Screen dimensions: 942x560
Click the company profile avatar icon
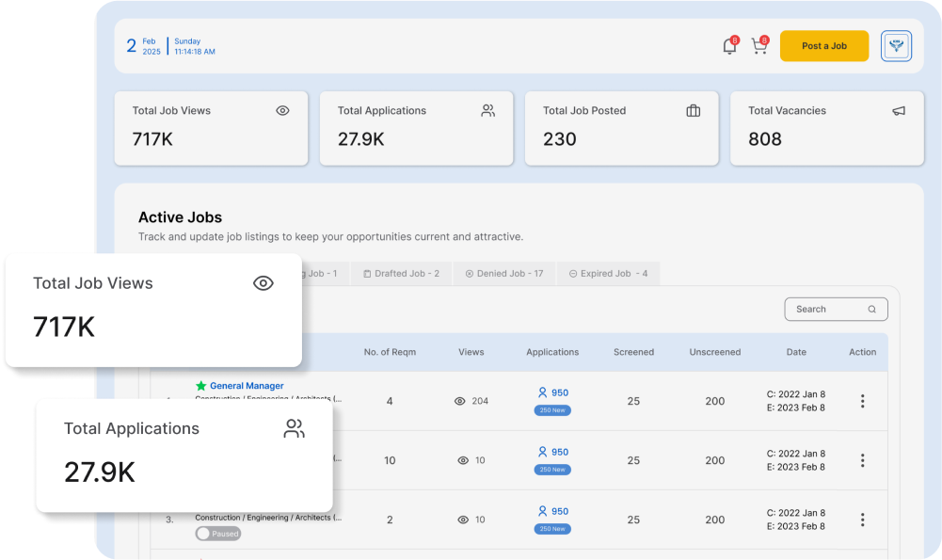pyautogui.click(x=896, y=46)
